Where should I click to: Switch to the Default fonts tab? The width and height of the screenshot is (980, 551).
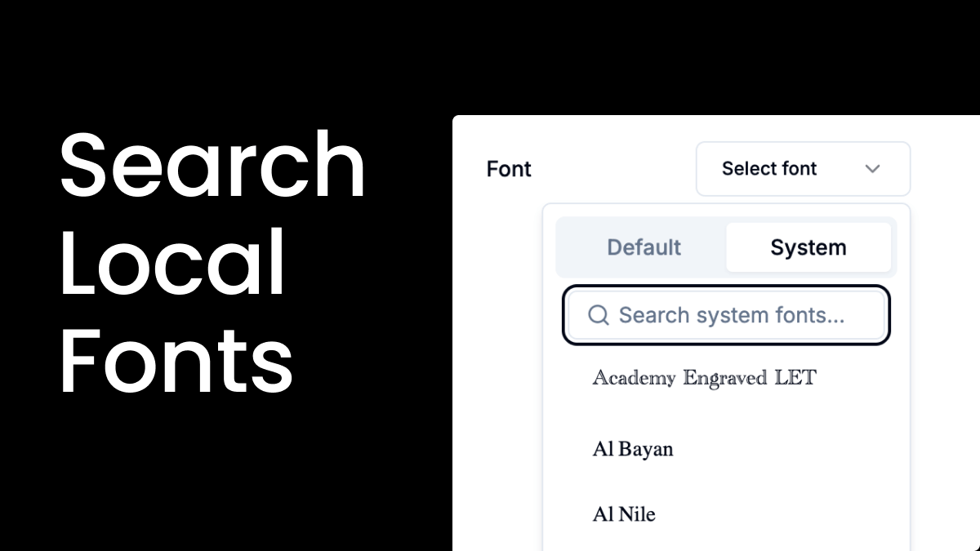644,247
